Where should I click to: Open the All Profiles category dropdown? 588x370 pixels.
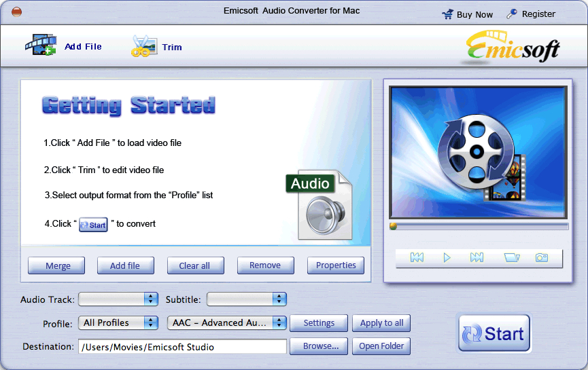pos(118,322)
